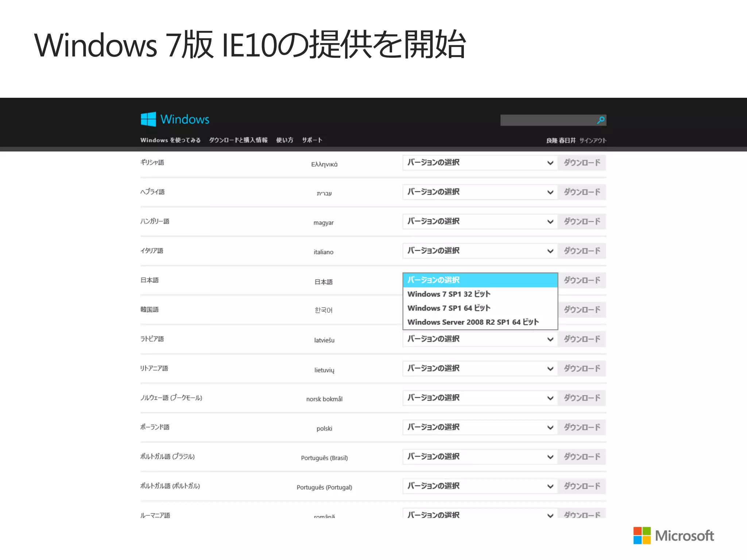Screen dimensions: 747x560
Task: Click ダウンロード button for ハンガリー語
Action: click(x=582, y=221)
